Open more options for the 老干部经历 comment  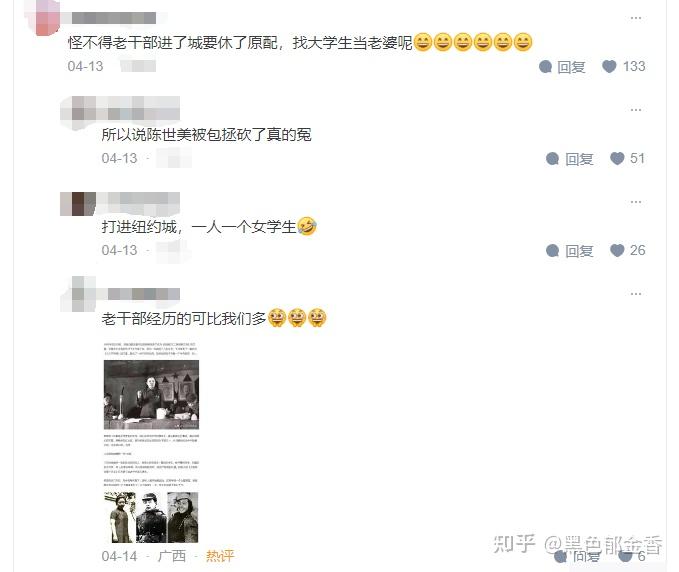tap(636, 294)
